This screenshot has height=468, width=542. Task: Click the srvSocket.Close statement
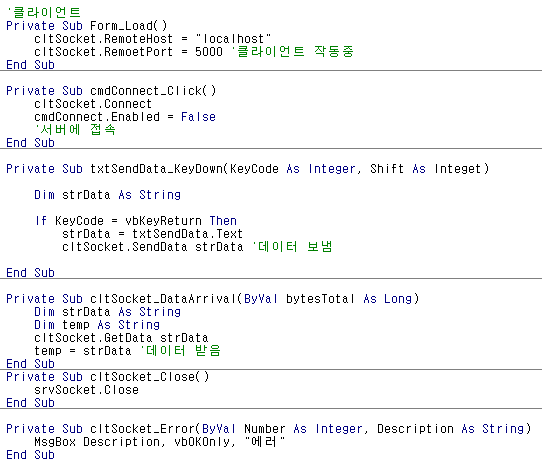86,390
